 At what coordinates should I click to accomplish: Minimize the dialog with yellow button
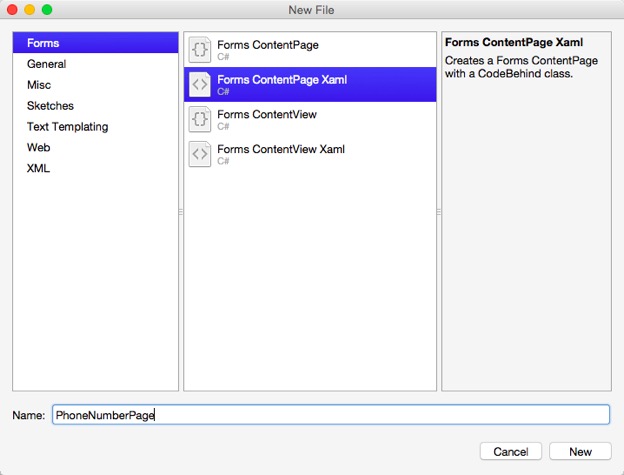(29, 10)
